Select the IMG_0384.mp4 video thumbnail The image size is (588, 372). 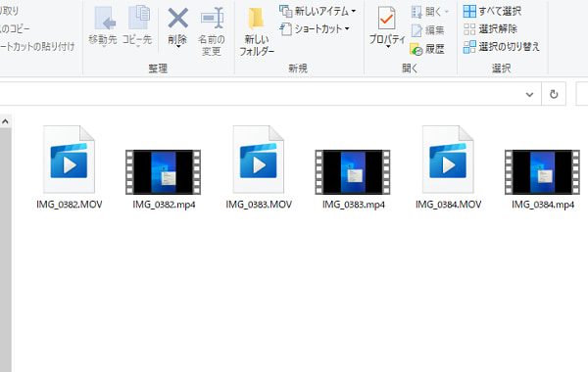542,172
